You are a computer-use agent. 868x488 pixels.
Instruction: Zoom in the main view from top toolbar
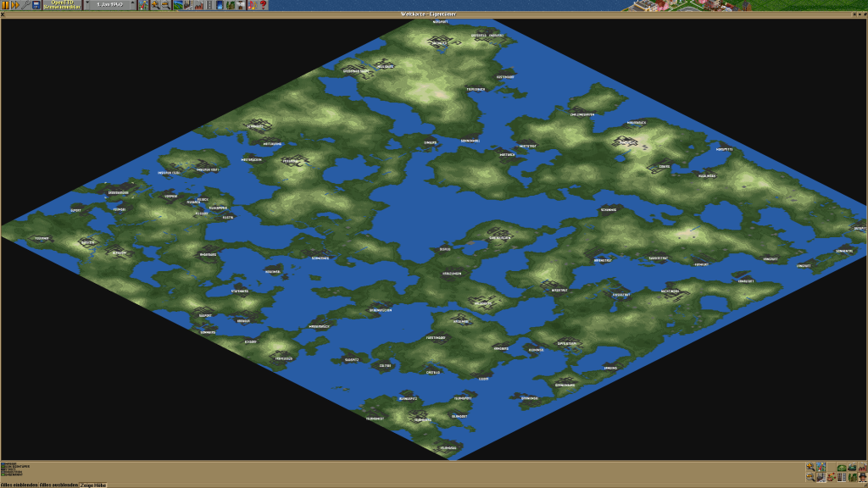[155, 5]
